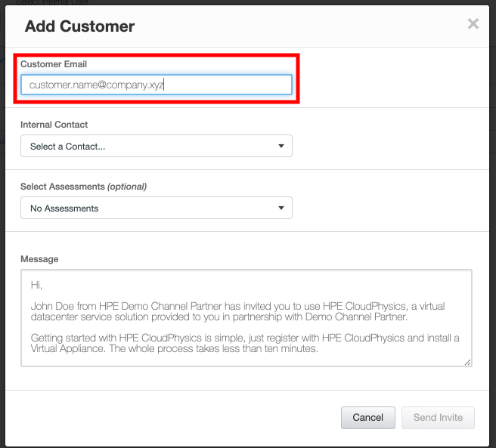Click the Select Assessments (optional) label

[x=83, y=187]
